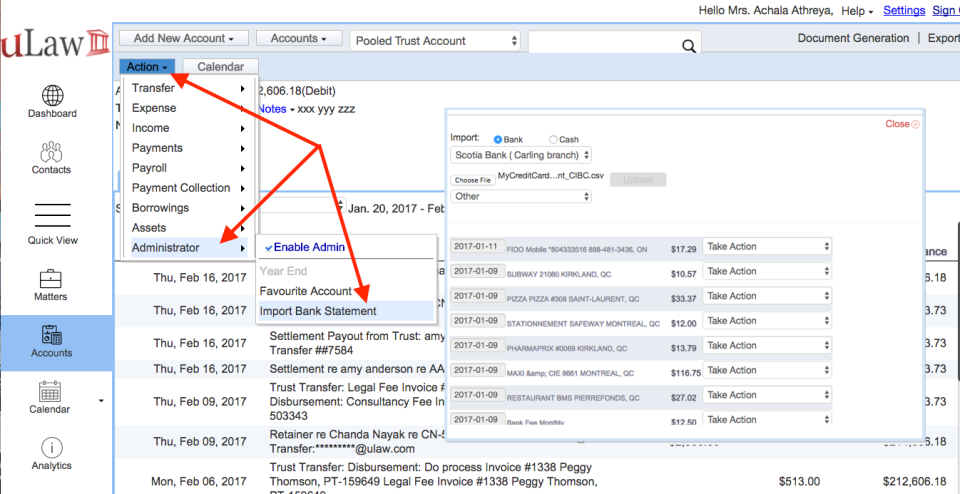Screen dimensions: 960x494
Task: Open the Other format dropdown
Action: point(521,196)
